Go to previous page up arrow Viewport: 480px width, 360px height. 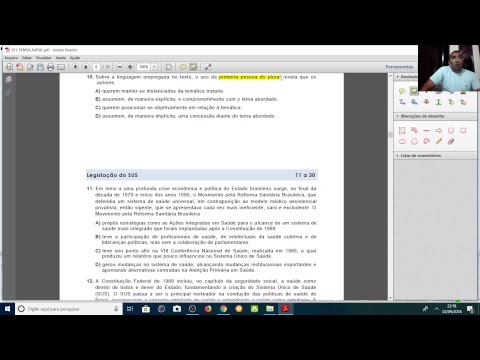pyautogui.click(x=76, y=67)
